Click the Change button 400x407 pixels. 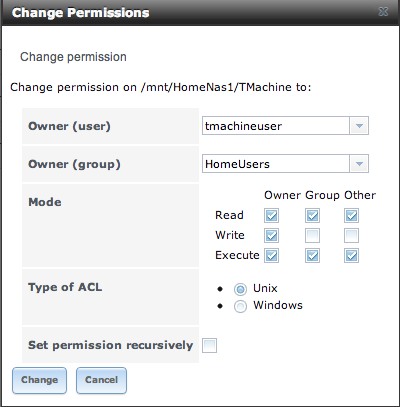pyautogui.click(x=39, y=380)
